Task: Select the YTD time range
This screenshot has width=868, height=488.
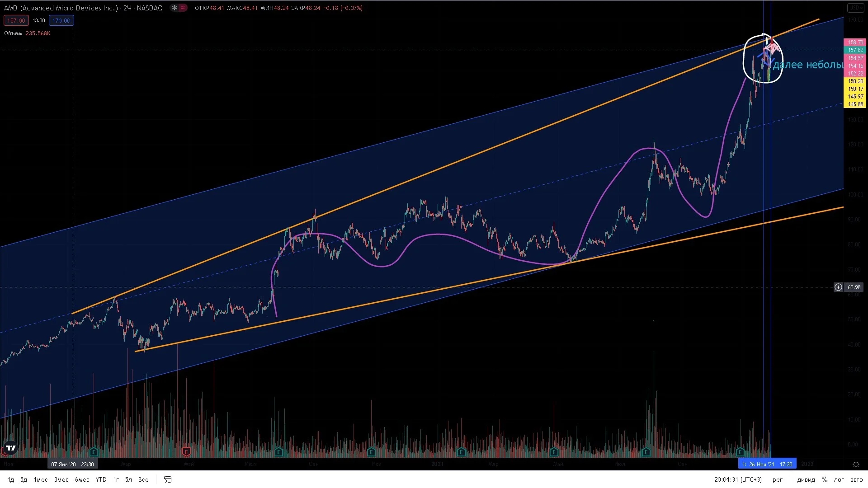Action: pos(101,479)
